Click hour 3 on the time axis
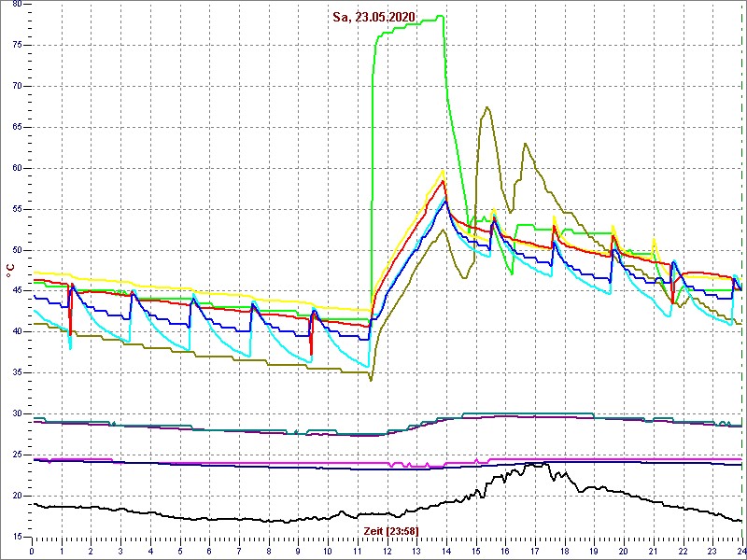The image size is (747, 560). click(120, 551)
